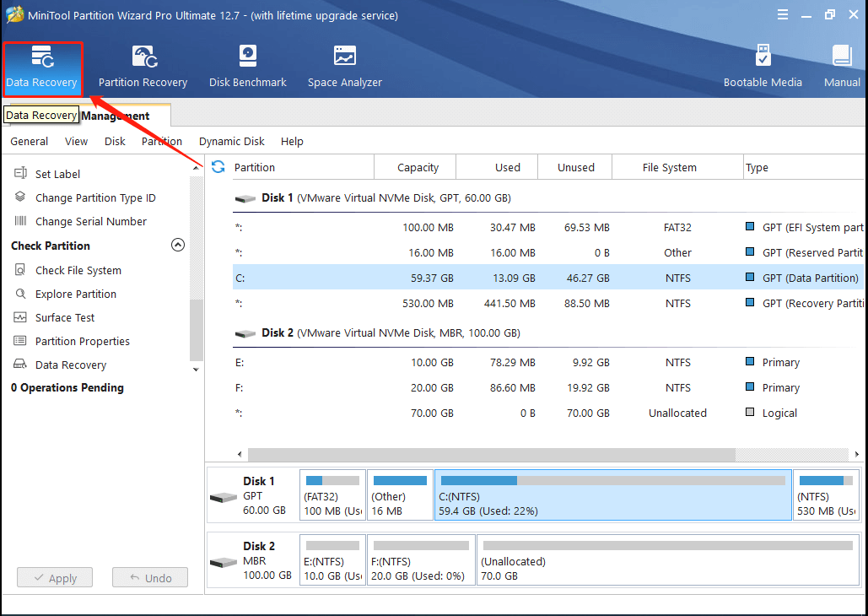868x616 pixels.
Task: Click (NTFS) 530 MB block in disk map
Action: click(826, 495)
